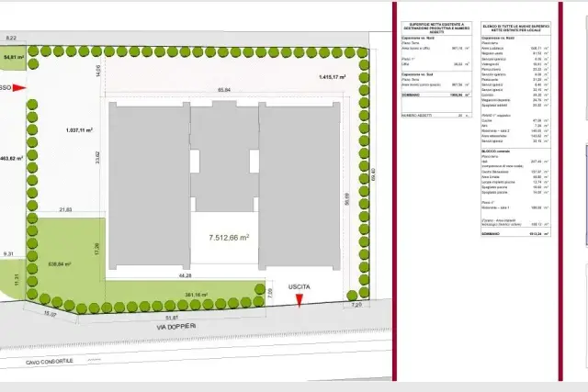Screen dimensions: 588x392
Task: Select the SOMMANO row in the right table
Action: click(515, 234)
